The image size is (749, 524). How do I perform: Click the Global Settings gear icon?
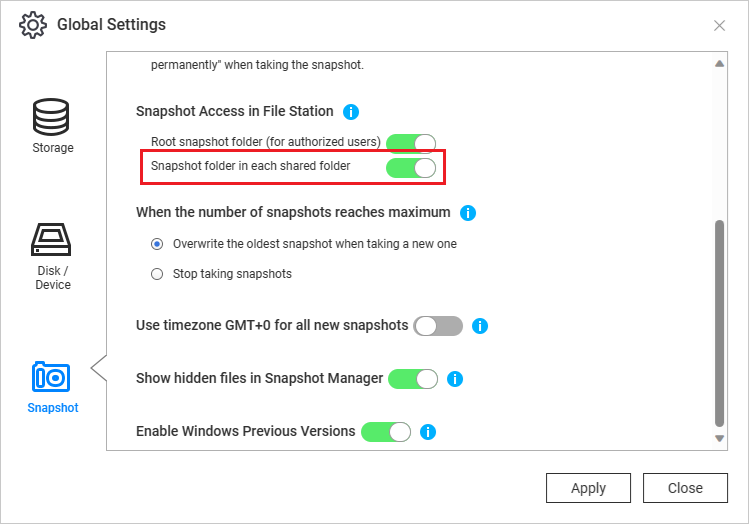pyautogui.click(x=33, y=25)
